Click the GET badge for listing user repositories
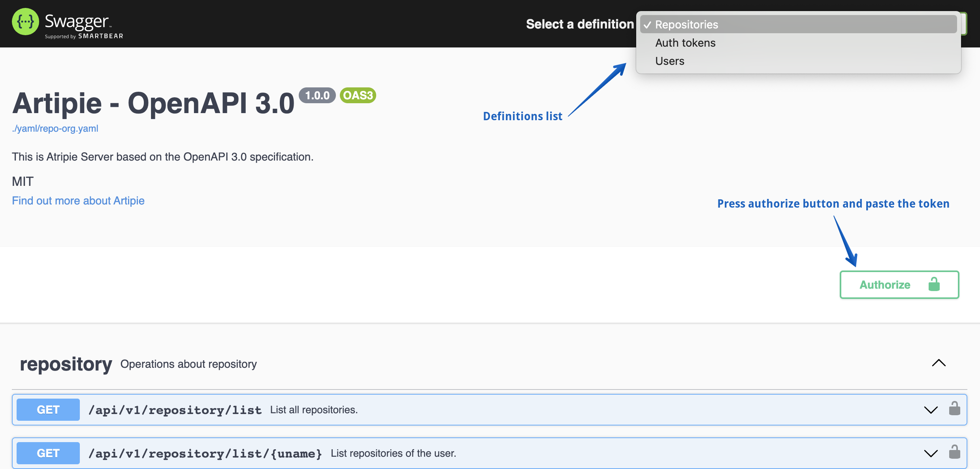 coord(48,453)
